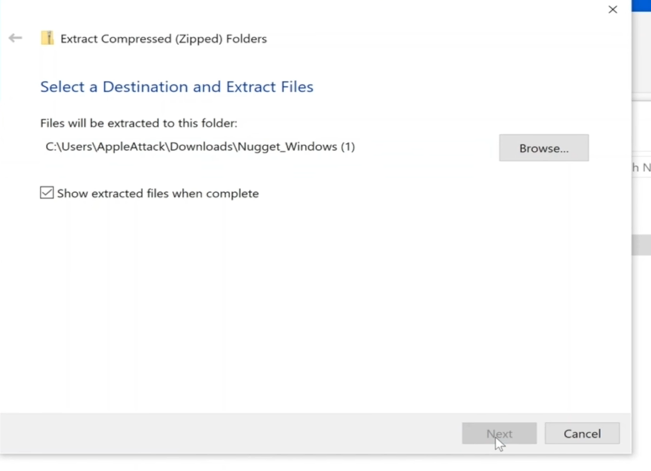
Task: Click the 'AppleAttack' segment in the destination path
Action: tap(132, 147)
